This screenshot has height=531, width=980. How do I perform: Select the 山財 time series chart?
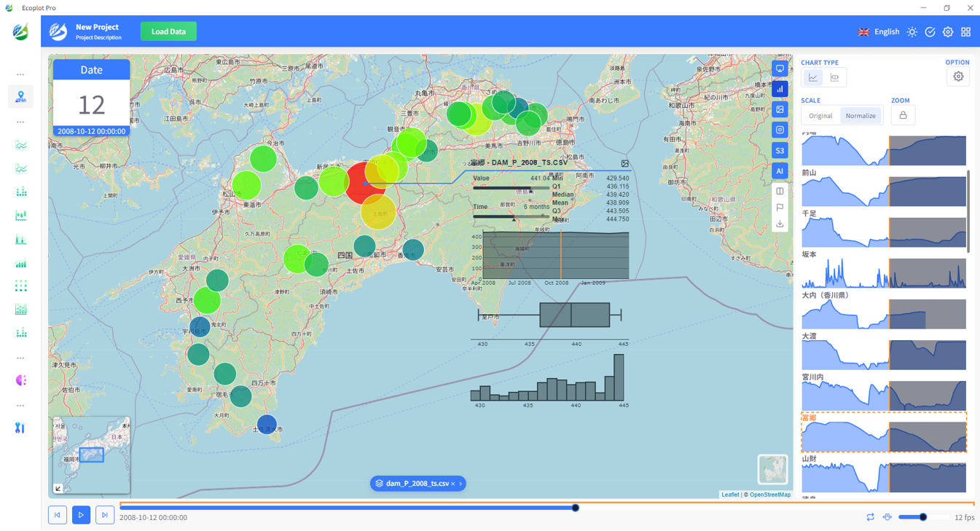(884, 473)
